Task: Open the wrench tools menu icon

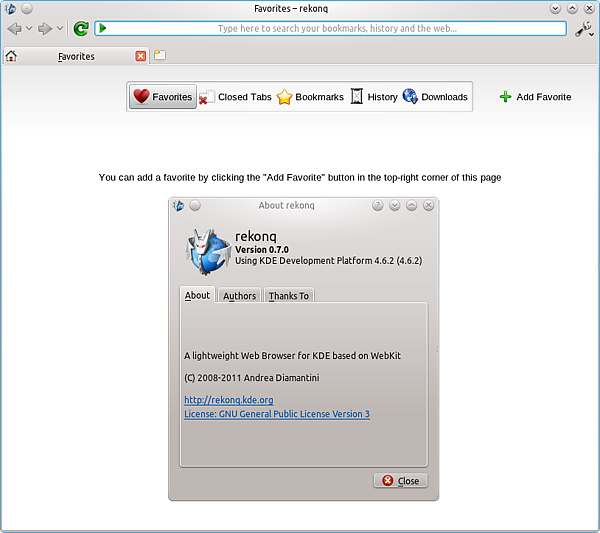Action: pyautogui.click(x=584, y=29)
